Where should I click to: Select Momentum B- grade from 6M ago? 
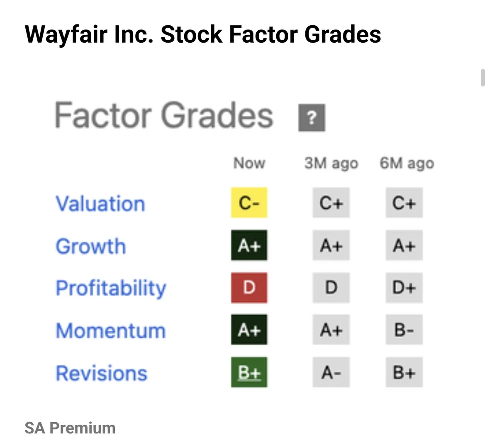click(x=404, y=330)
